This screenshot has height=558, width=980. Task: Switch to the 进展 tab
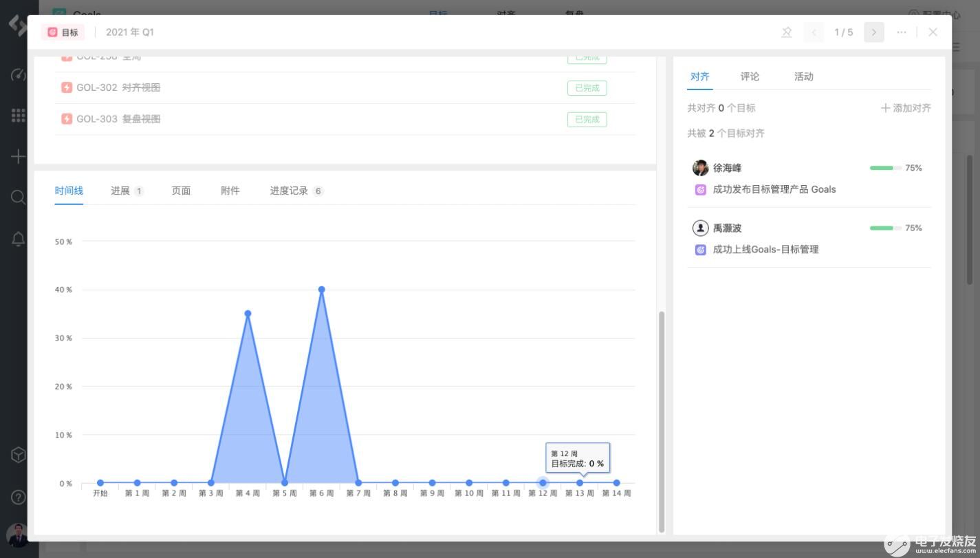pyautogui.click(x=127, y=191)
